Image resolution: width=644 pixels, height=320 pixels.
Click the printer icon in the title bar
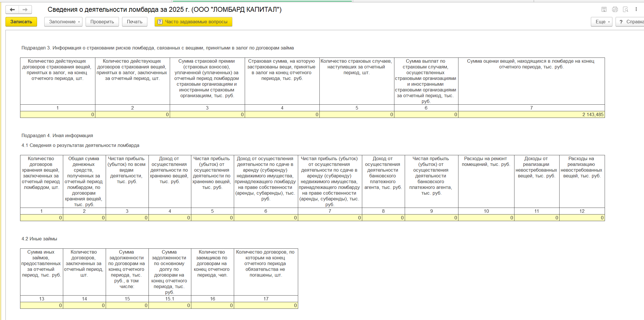pyautogui.click(x=615, y=9)
